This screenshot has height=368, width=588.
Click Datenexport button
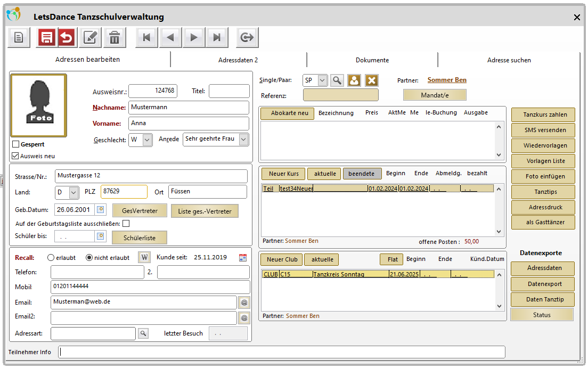(543, 284)
